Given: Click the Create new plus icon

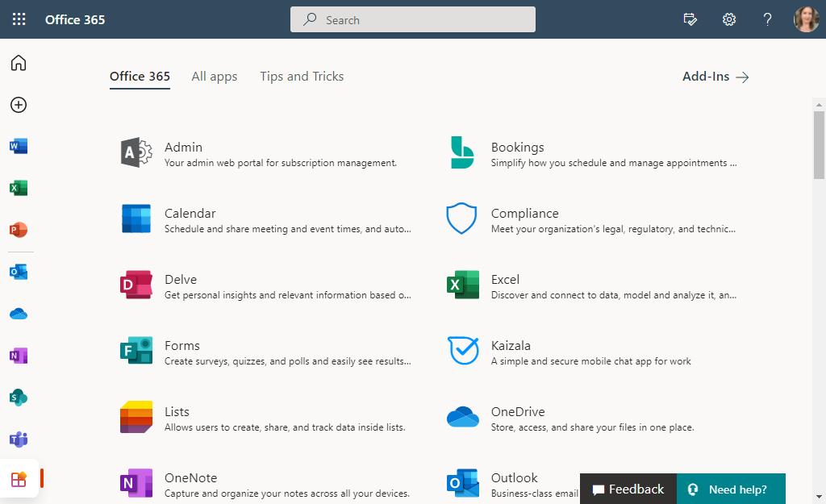Looking at the screenshot, I should [19, 105].
